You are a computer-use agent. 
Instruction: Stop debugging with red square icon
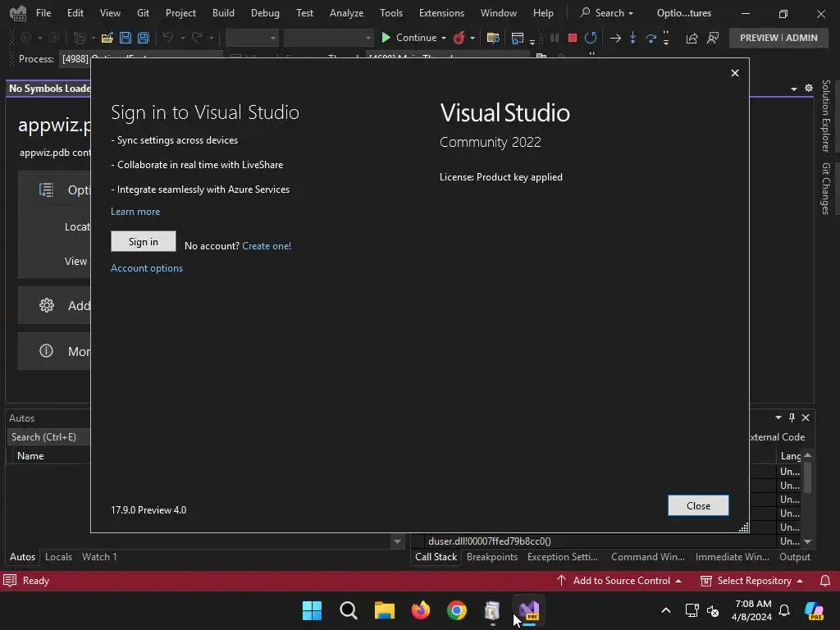(572, 38)
